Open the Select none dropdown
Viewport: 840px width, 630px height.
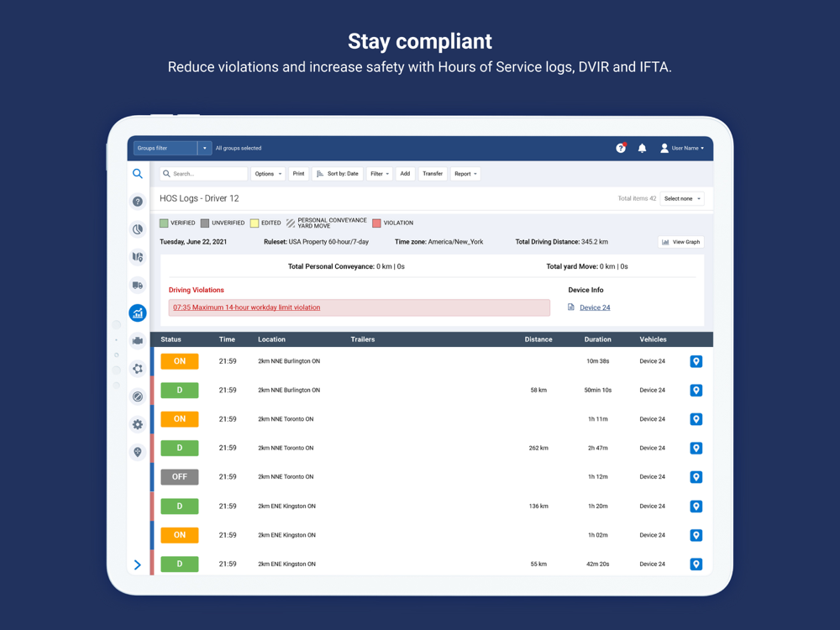(682, 199)
